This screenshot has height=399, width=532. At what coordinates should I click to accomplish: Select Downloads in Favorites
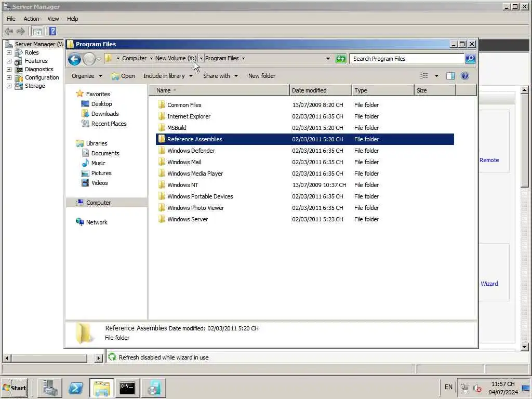pyautogui.click(x=105, y=114)
